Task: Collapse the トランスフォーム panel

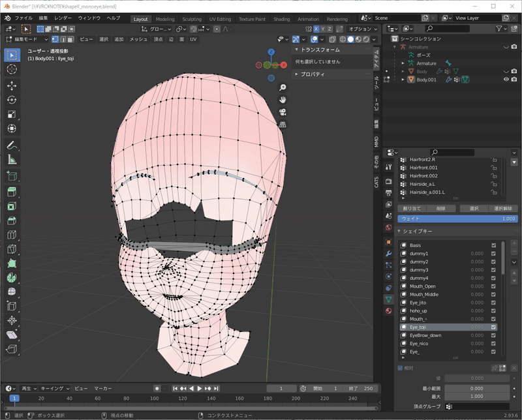Action: 297,50
